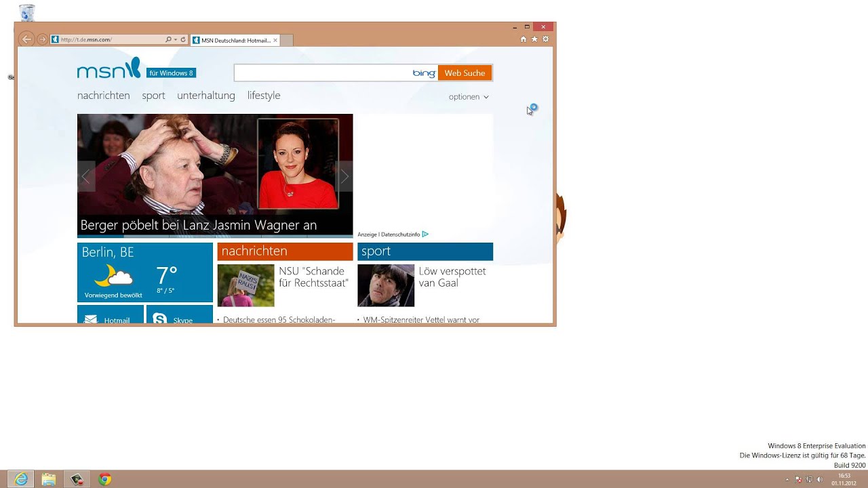This screenshot has height=488, width=868.
Task: Select the MSN Deutschland: Hotmail tab
Action: (x=235, y=40)
